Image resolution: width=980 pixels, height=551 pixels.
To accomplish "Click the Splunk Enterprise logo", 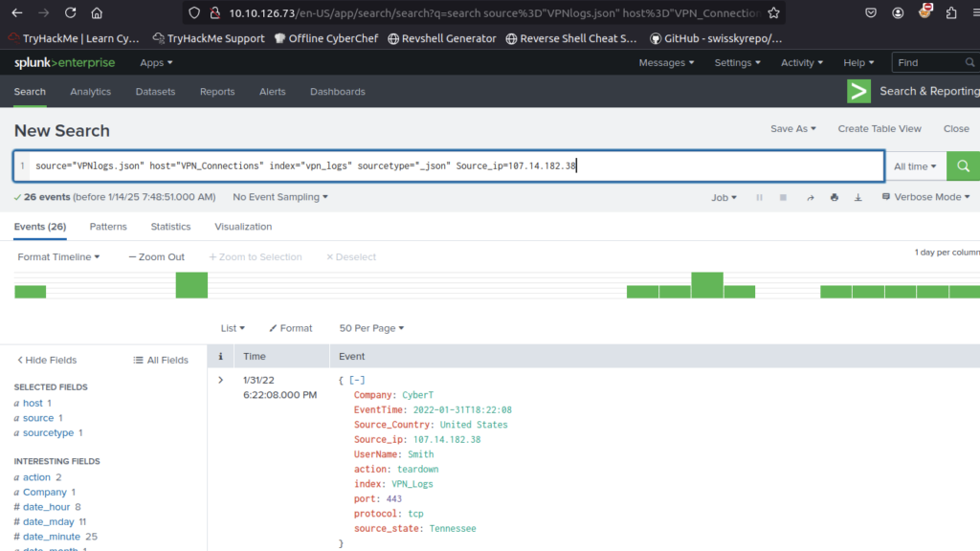I will tap(64, 62).
